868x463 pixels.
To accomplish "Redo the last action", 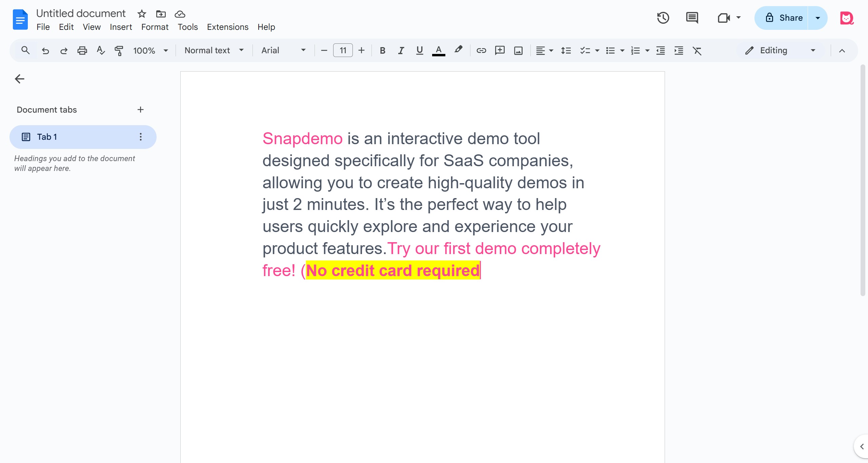I will coord(64,51).
